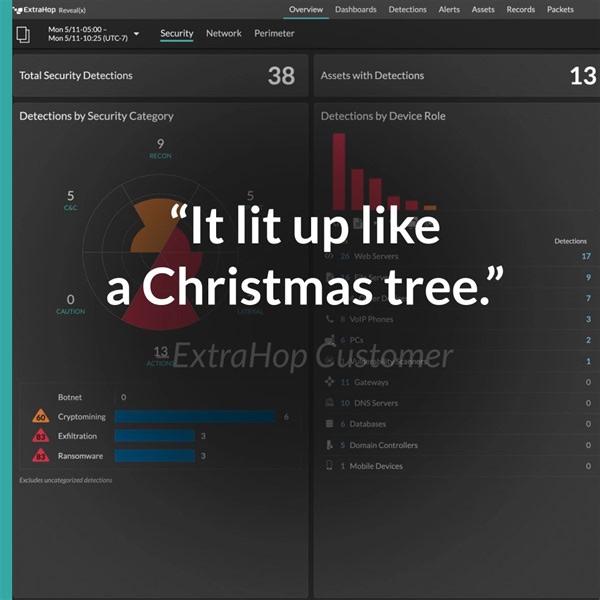600x600 pixels.
Task: Click the Gateways icon
Action: (329, 382)
